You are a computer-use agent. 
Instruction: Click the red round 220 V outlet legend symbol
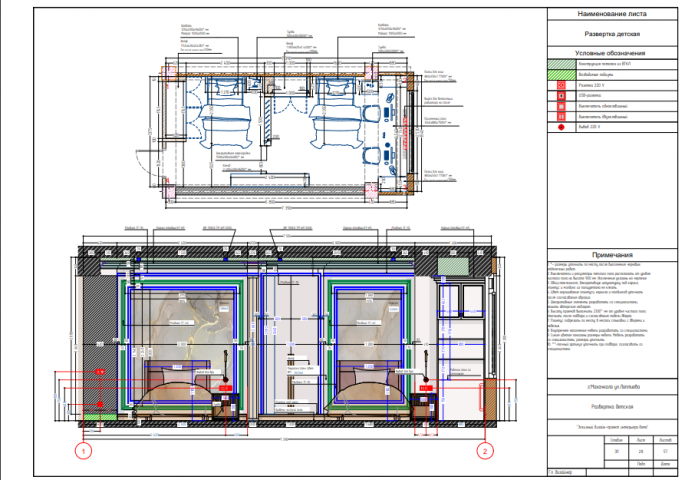pyautogui.click(x=561, y=127)
